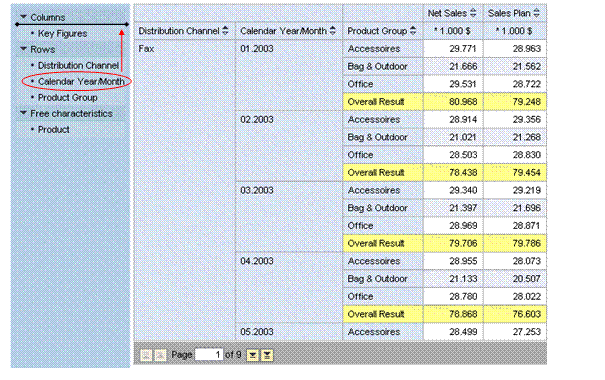Screen dimensions: 605x380
Task: Click Overall Result label for 01.2003
Action: point(383,102)
